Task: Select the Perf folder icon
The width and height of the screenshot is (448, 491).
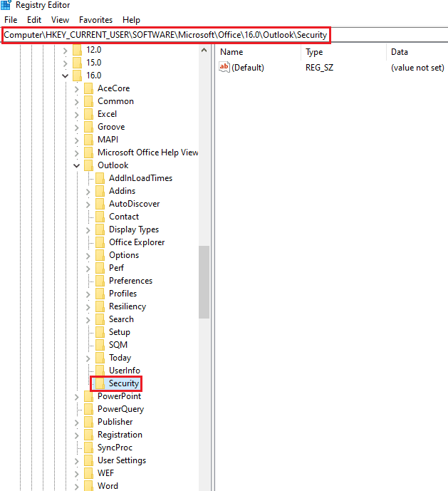Action: 100,268
